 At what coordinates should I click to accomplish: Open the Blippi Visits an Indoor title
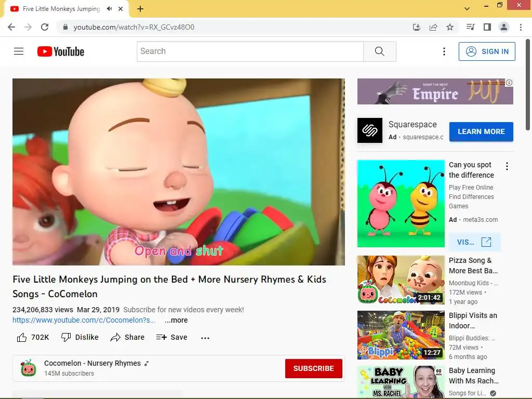coord(473,321)
